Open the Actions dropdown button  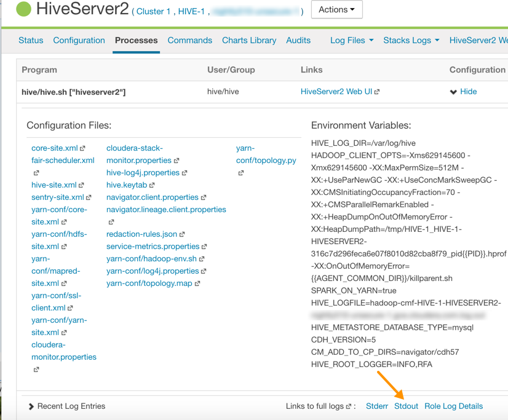(336, 10)
